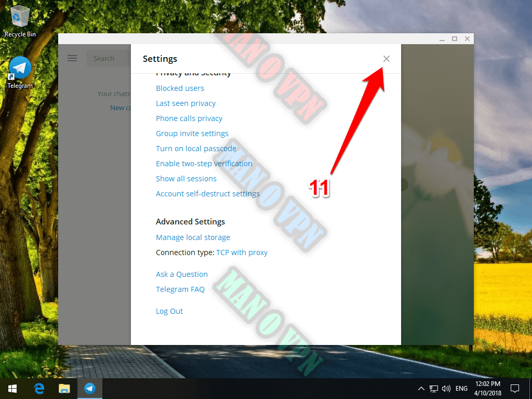The height and width of the screenshot is (399, 532).
Task: Click the Ask a Question link
Action: click(x=181, y=274)
